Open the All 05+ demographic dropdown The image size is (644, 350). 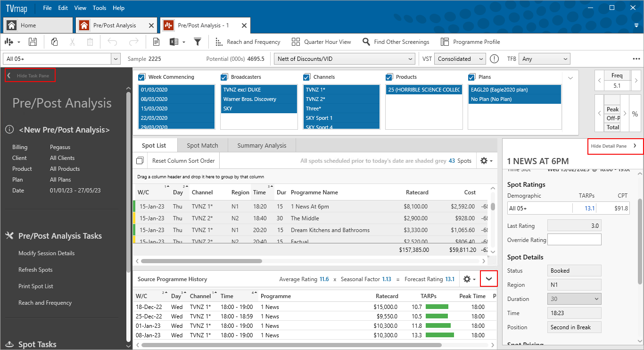pyautogui.click(x=116, y=59)
